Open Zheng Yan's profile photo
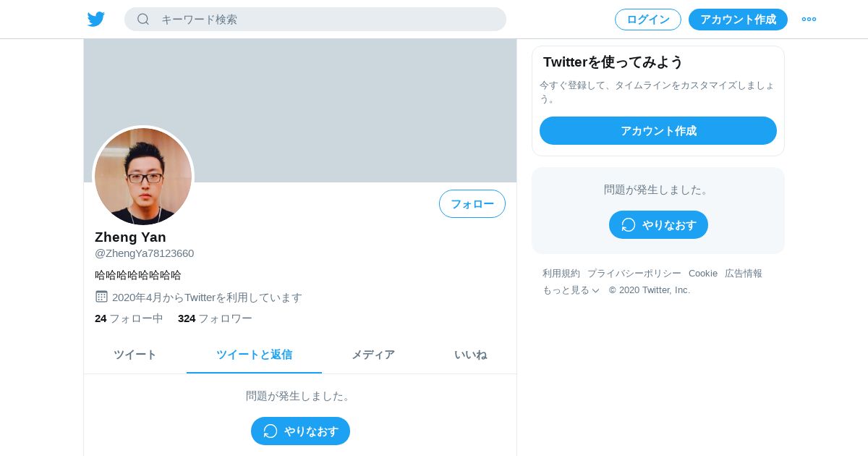 pyautogui.click(x=143, y=176)
